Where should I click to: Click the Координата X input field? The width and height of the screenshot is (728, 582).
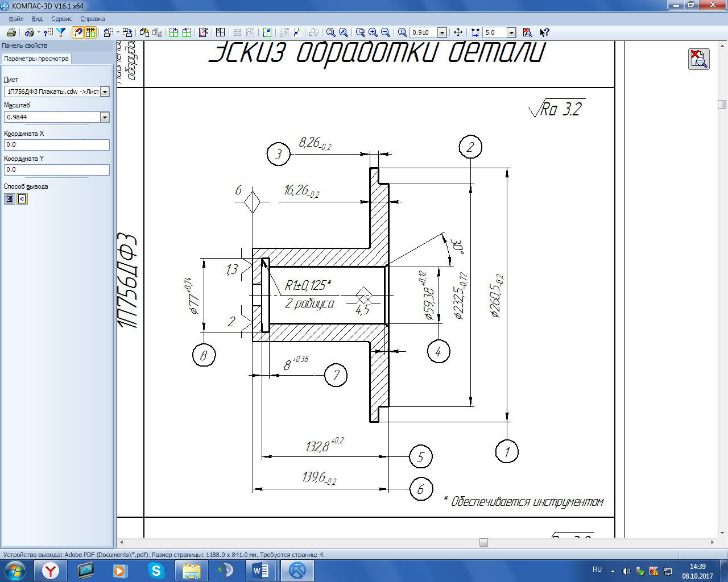point(56,145)
